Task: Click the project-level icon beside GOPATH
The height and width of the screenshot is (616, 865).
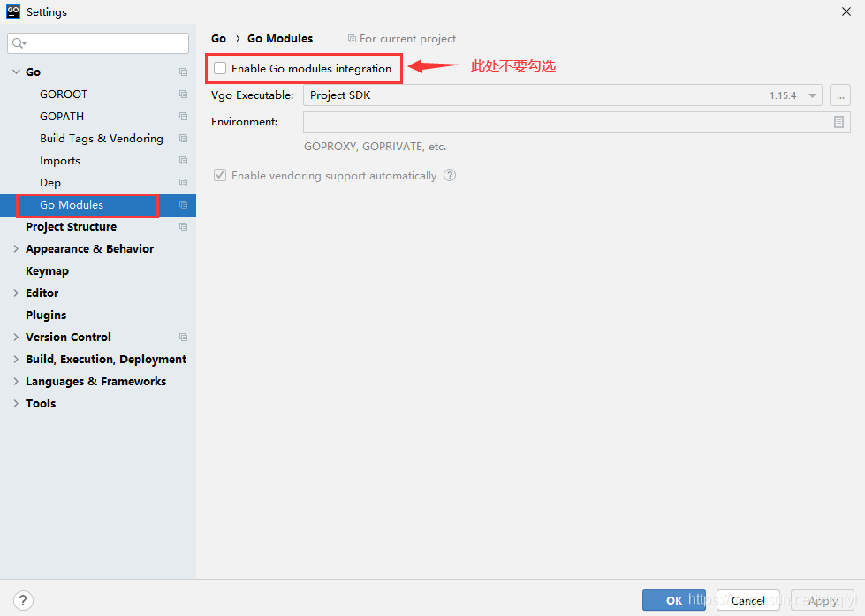Action: coord(183,117)
